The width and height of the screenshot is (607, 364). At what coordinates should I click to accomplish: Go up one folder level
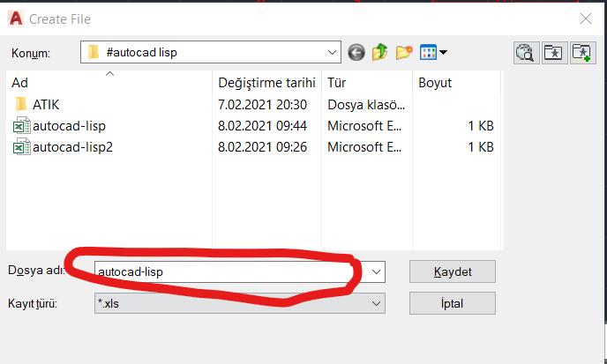coord(379,52)
